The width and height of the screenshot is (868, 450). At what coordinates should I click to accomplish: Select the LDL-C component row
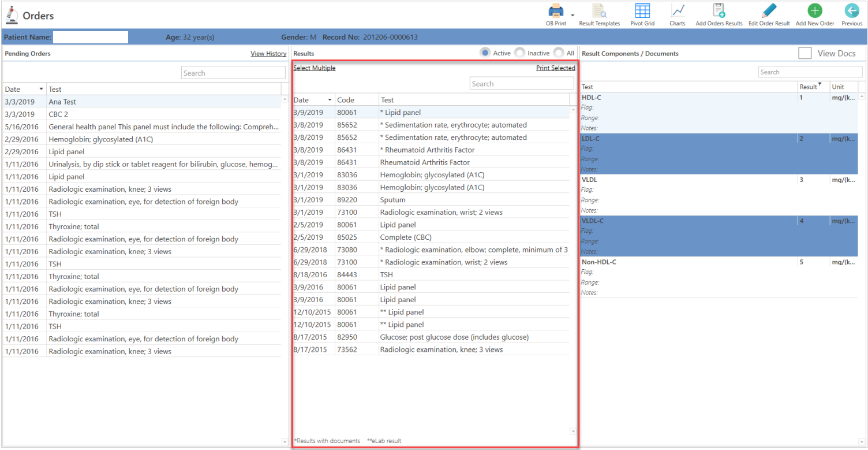719,154
